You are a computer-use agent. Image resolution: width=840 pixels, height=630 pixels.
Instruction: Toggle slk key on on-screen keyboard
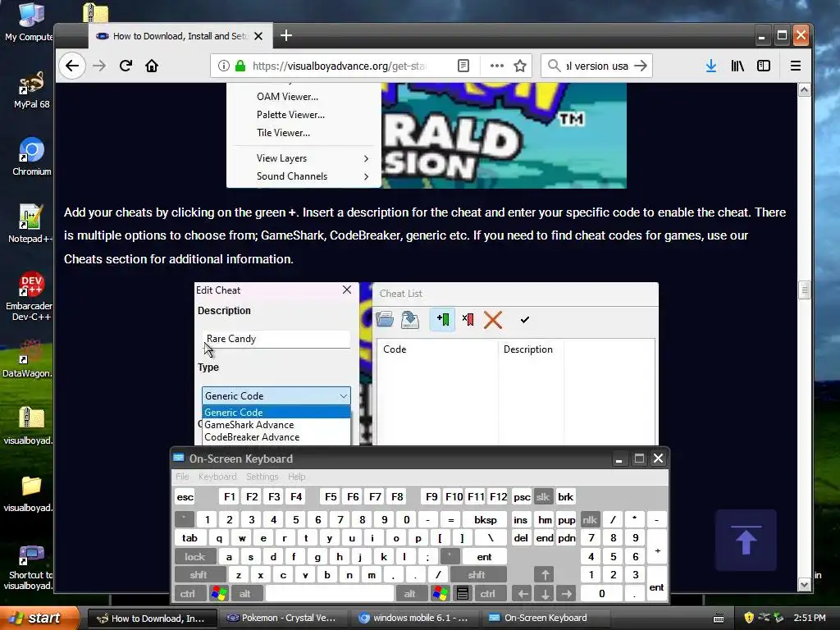coord(543,496)
